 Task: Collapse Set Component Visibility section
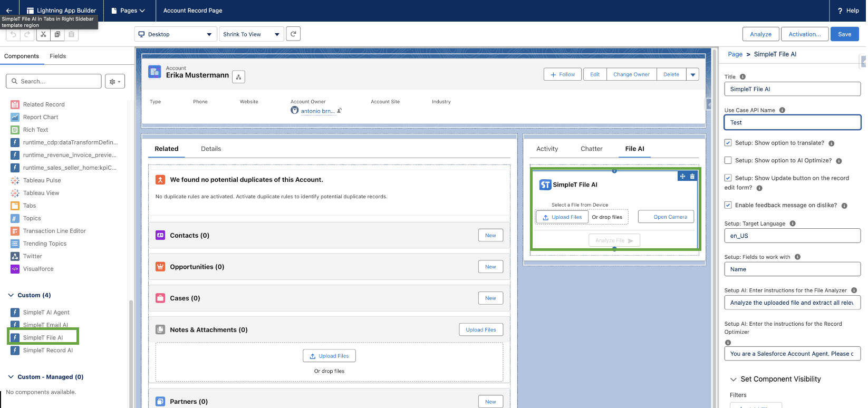pos(733,379)
